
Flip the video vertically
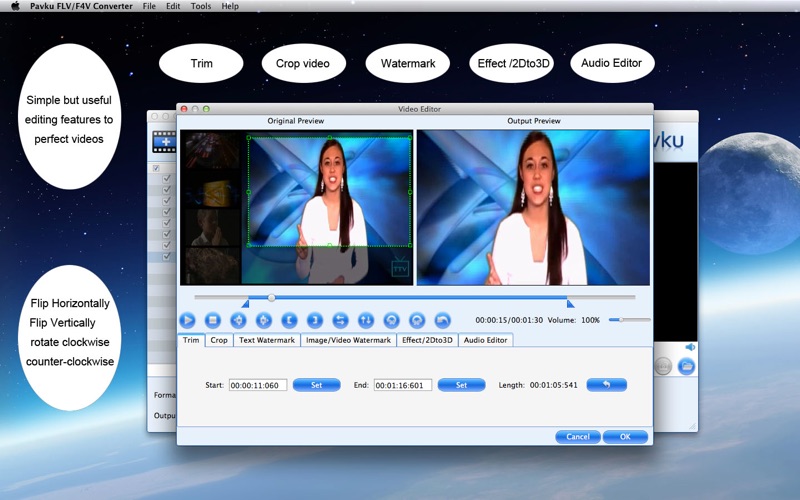[366, 320]
